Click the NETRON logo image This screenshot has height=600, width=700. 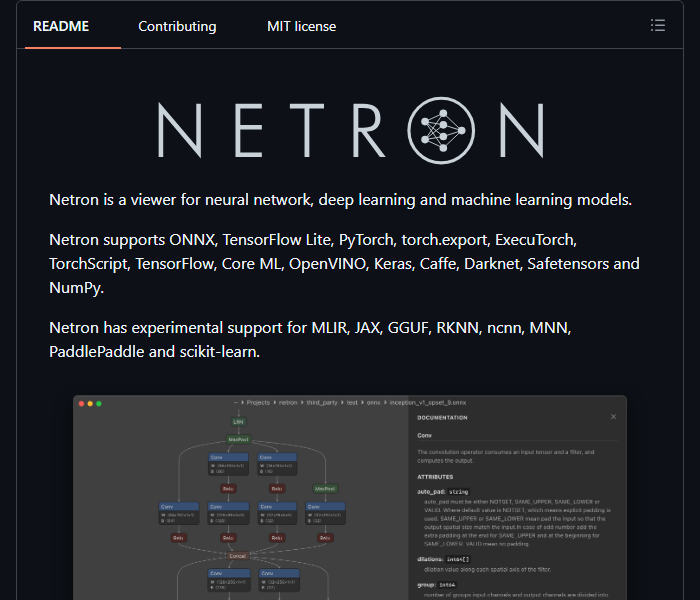tap(350, 130)
